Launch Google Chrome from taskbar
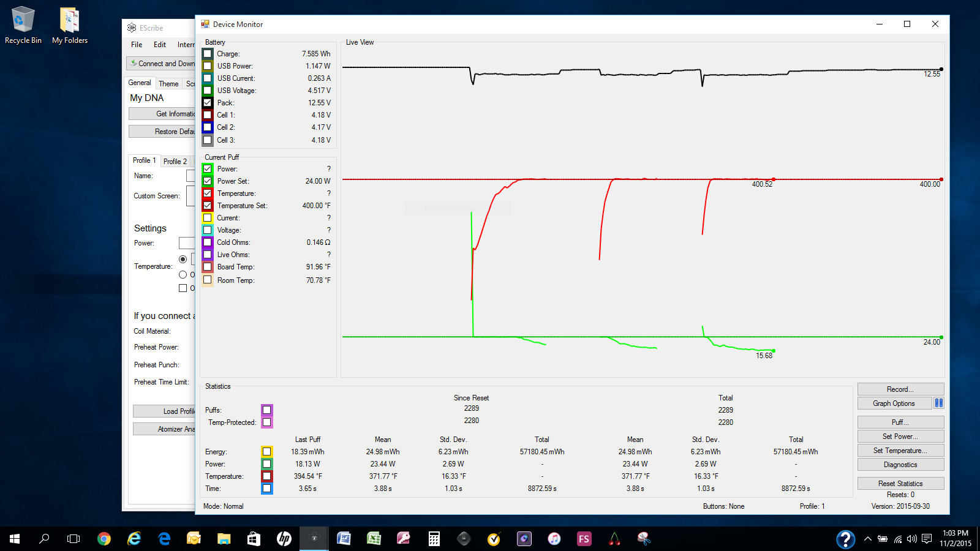This screenshot has height=551, width=980. (x=104, y=539)
